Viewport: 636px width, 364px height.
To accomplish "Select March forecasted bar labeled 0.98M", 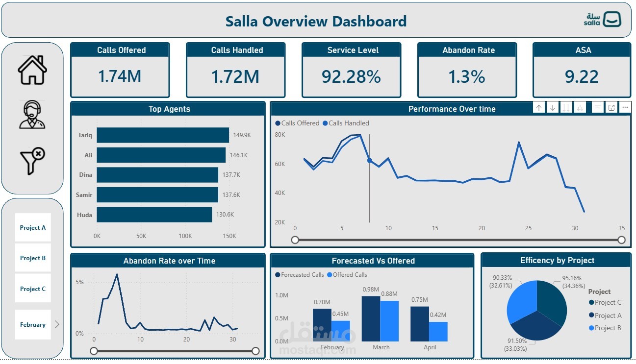I will coord(371,318).
